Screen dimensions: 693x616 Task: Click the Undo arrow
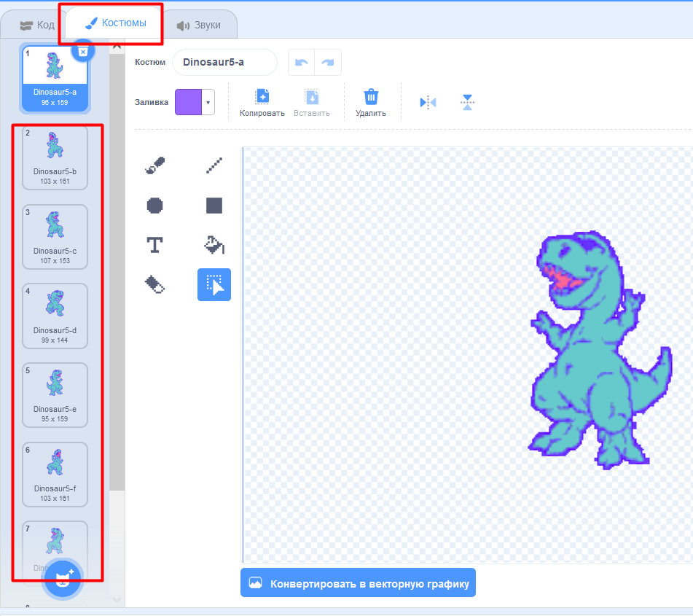(302, 62)
